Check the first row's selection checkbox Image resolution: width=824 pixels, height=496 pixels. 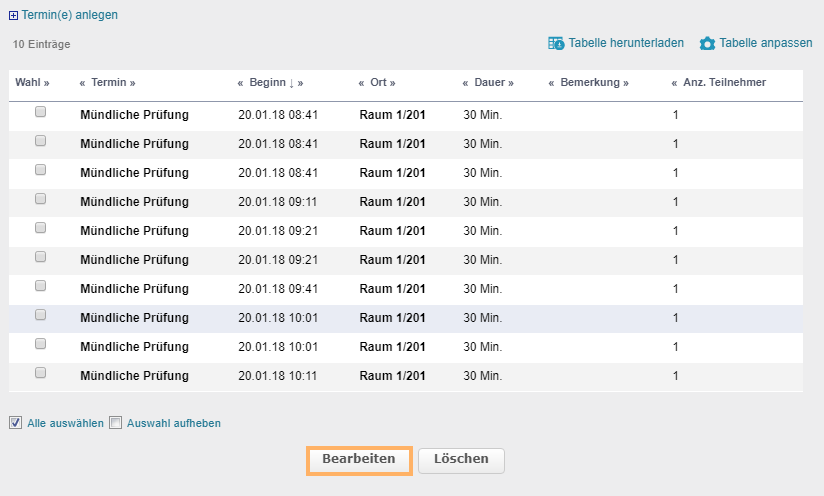[x=41, y=112]
